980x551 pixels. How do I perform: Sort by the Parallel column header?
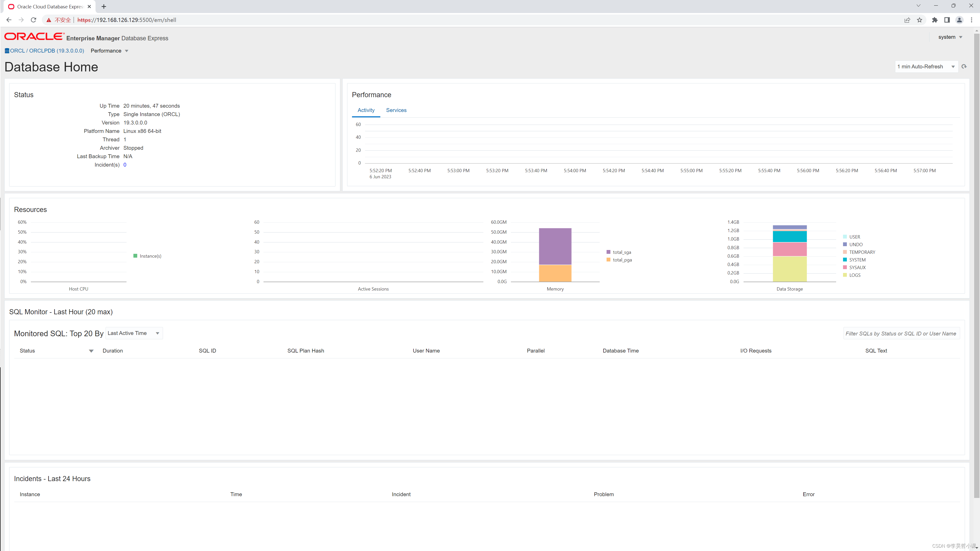[536, 351]
